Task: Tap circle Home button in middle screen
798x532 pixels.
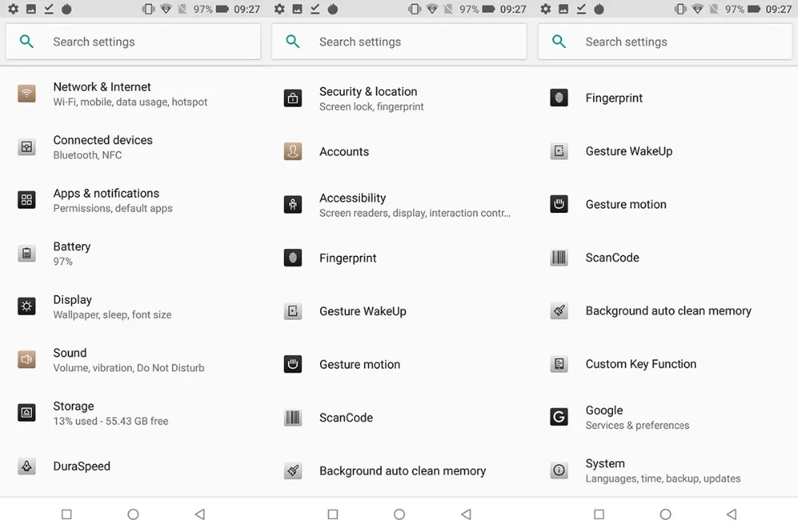Action: [400, 514]
